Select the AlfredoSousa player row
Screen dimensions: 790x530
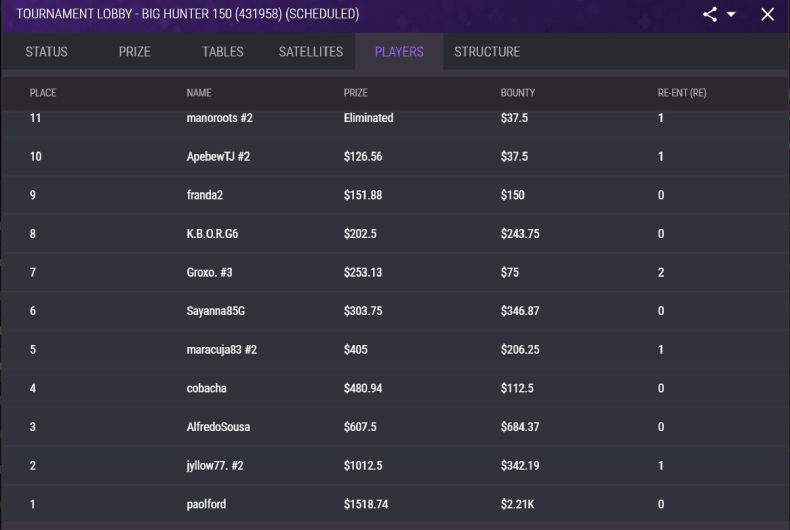[395, 427]
